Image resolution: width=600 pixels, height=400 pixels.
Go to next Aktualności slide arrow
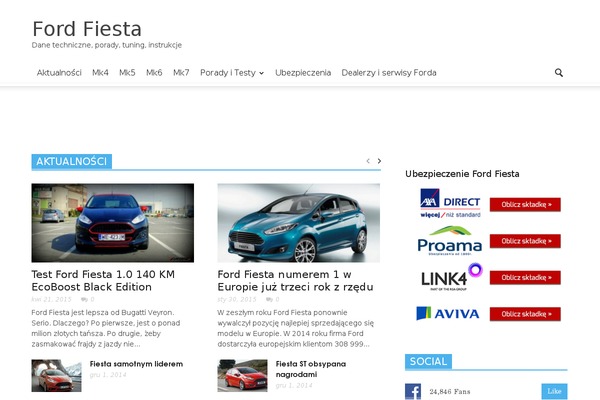[379, 161]
